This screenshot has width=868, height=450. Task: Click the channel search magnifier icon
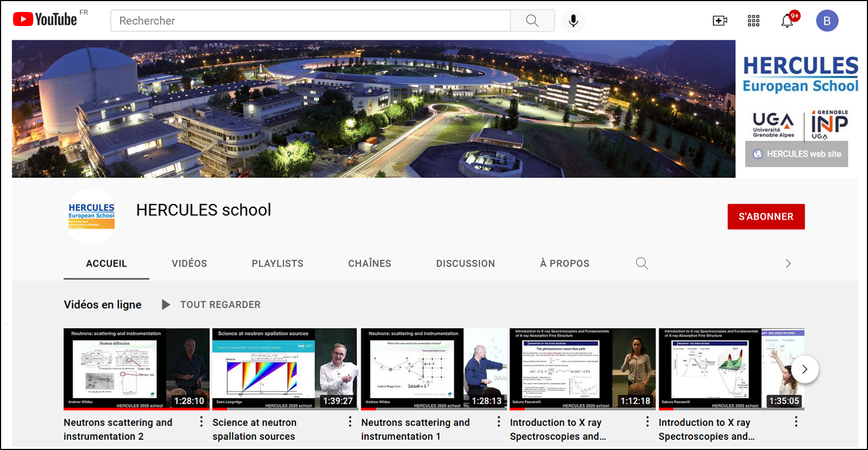pos(641,264)
